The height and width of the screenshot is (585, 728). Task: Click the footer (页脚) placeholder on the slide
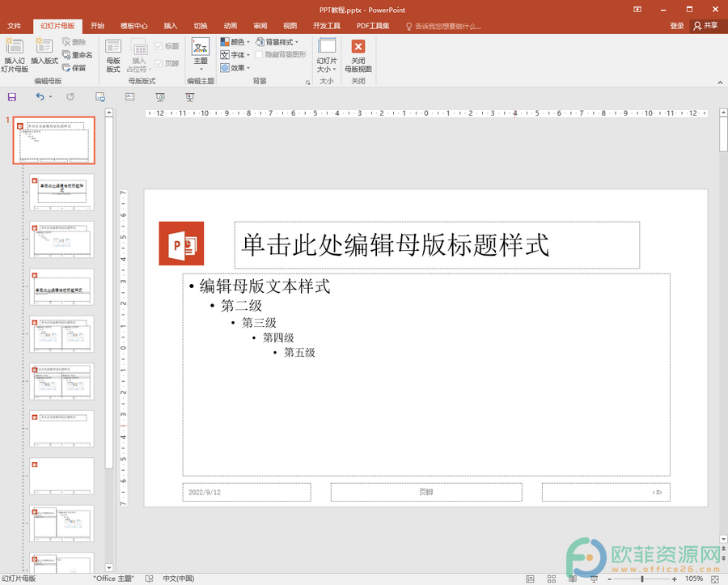click(x=426, y=492)
